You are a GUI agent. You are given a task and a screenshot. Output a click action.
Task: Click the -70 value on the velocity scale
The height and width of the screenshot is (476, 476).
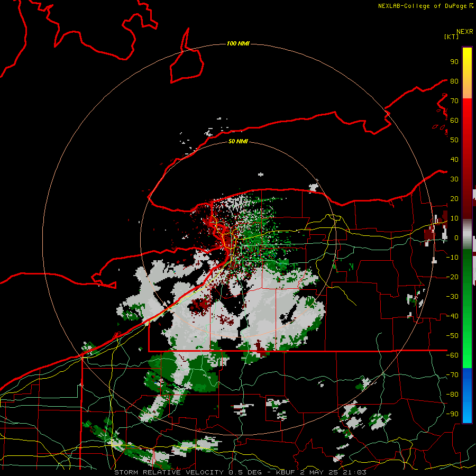pos(452,375)
